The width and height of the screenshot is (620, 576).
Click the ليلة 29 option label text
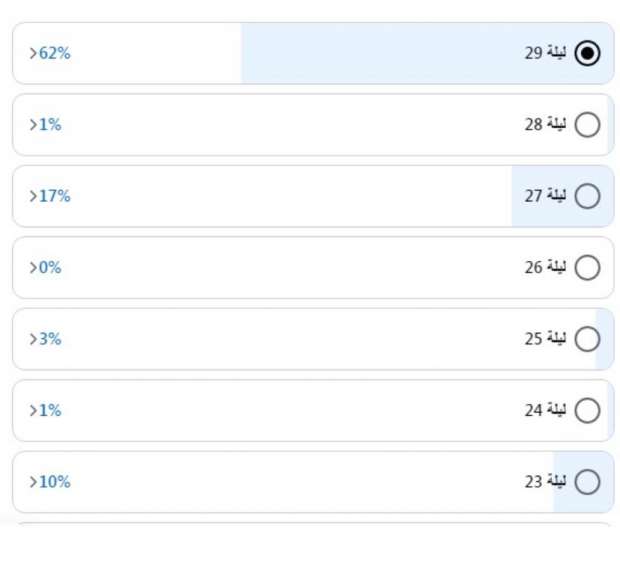545,53
